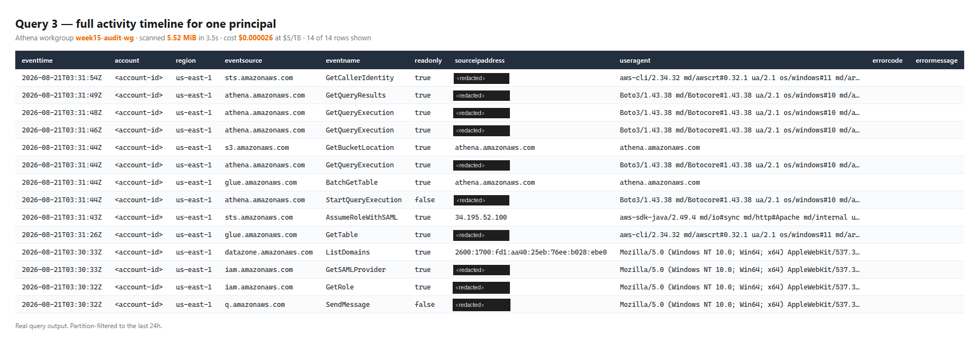Select the IPv6 source address 2600:1700:fd1
This screenshot has width=980, height=345.
[x=531, y=252]
